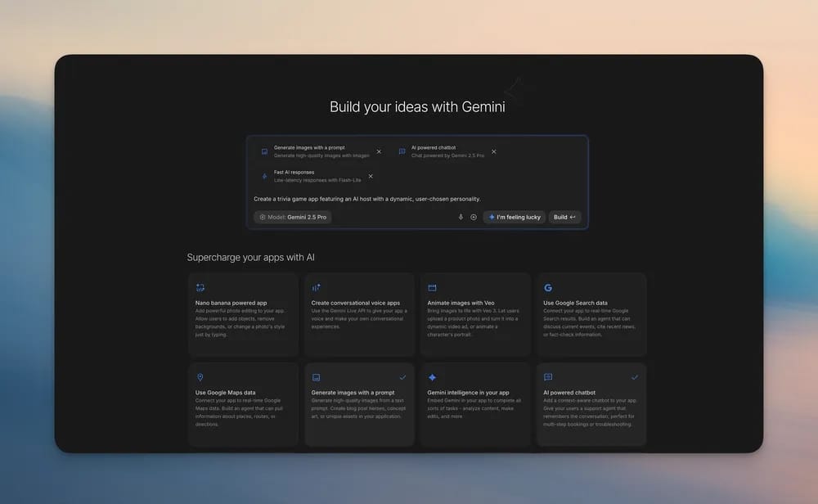
Task: Click the Google G icon on Search data card
Action: (546, 287)
